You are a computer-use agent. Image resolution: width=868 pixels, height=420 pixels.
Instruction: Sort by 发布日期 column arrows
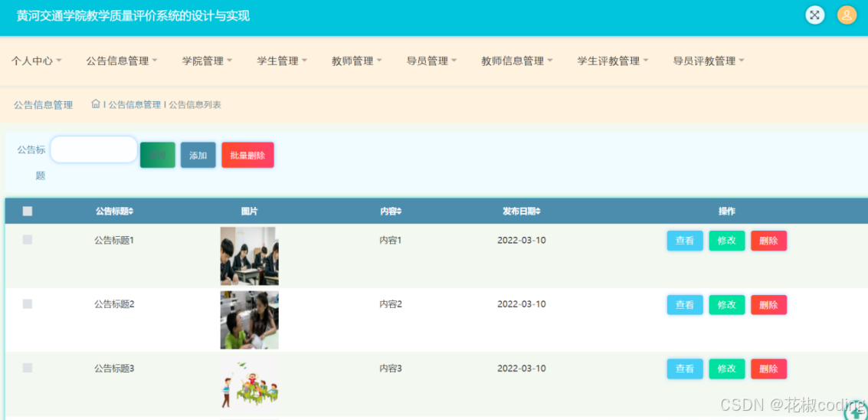coord(538,212)
